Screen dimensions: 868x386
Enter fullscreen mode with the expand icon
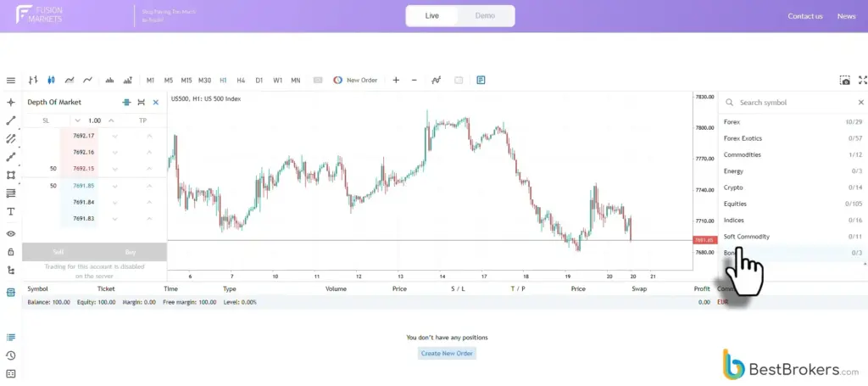tap(862, 81)
